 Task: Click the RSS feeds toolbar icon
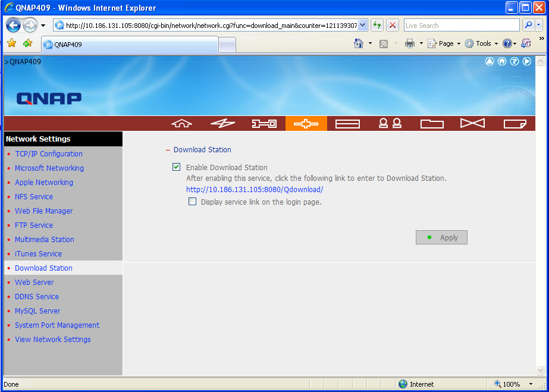pyautogui.click(x=384, y=44)
